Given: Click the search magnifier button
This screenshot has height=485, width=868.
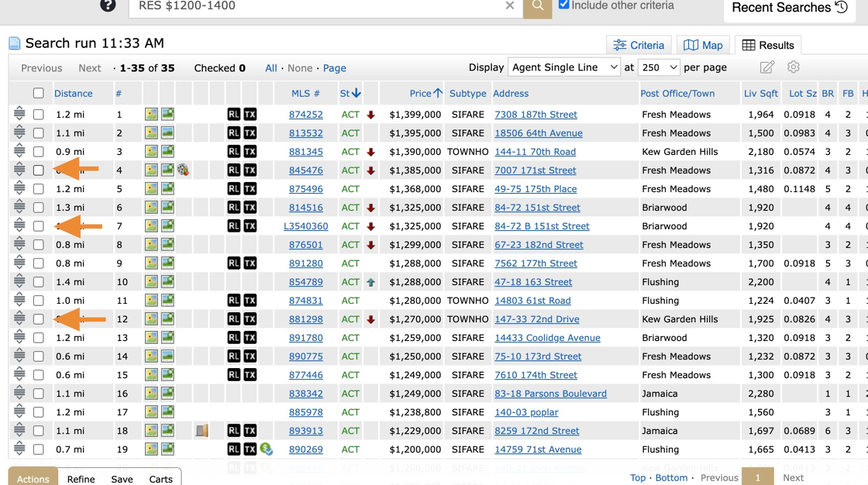Looking at the screenshot, I should click(x=537, y=7).
